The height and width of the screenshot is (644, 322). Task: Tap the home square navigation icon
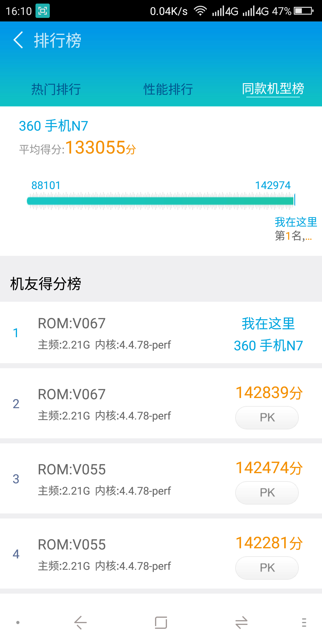tap(161, 623)
